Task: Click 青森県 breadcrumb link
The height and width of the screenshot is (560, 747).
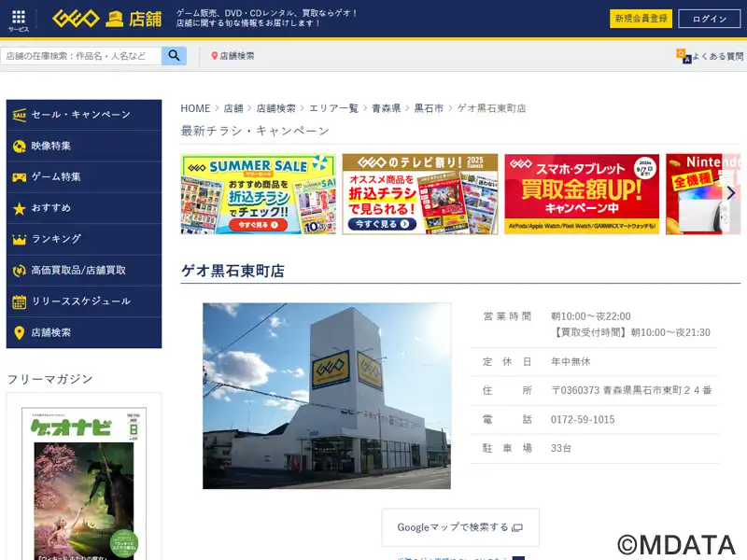Action: (386, 108)
